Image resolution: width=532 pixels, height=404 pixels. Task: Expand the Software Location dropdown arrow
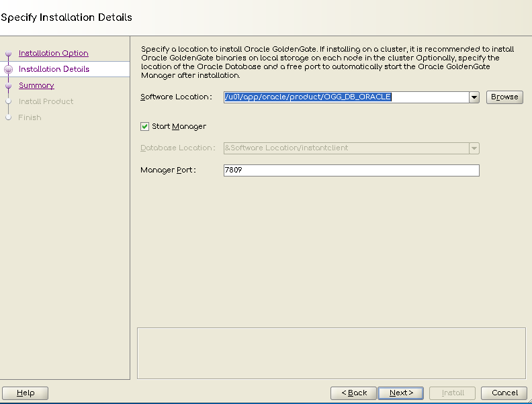pyautogui.click(x=474, y=97)
